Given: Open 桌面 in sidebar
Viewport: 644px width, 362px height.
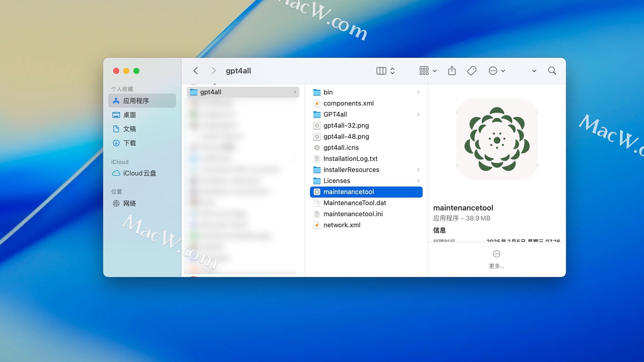Looking at the screenshot, I should 142,115.
